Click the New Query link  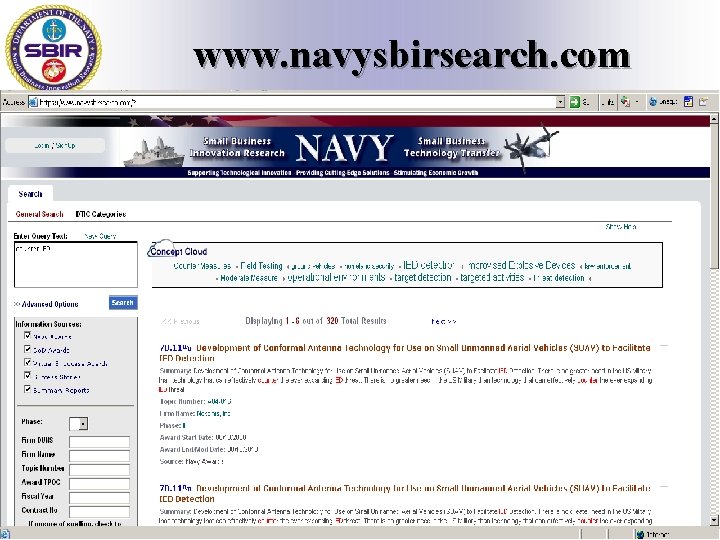click(x=101, y=236)
